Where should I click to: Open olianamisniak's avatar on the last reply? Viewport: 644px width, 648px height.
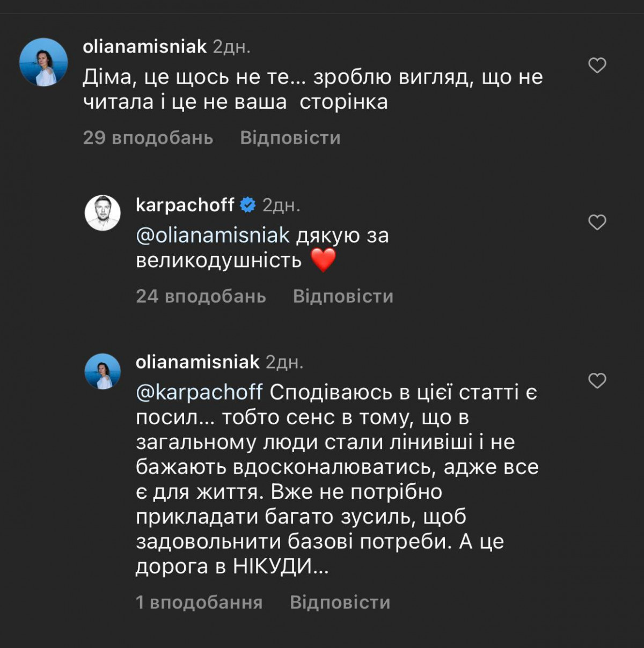103,371
